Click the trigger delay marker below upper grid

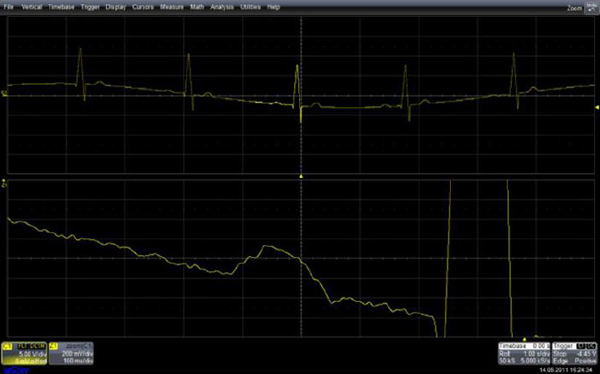301,176
